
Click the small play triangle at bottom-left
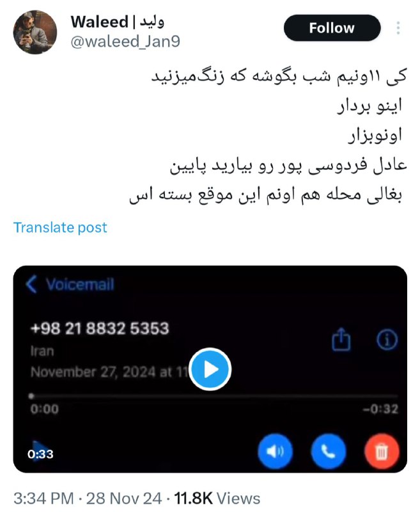tap(40, 451)
